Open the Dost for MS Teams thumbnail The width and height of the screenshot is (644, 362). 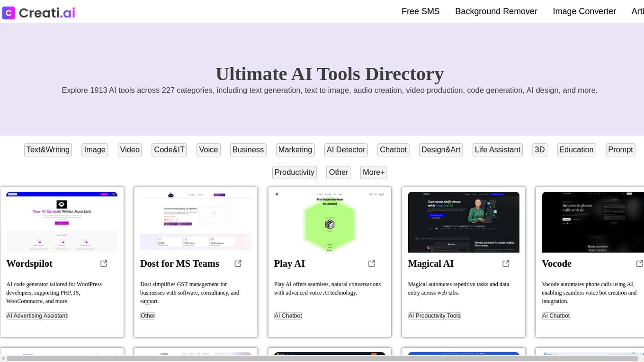(x=196, y=222)
